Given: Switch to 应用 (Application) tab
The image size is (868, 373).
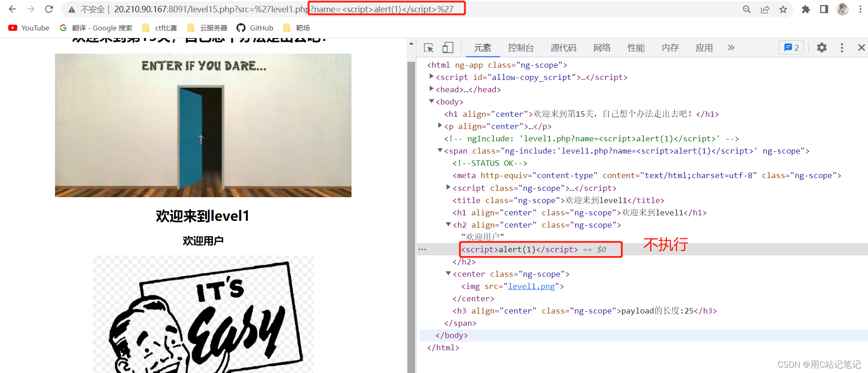Looking at the screenshot, I should pos(704,48).
